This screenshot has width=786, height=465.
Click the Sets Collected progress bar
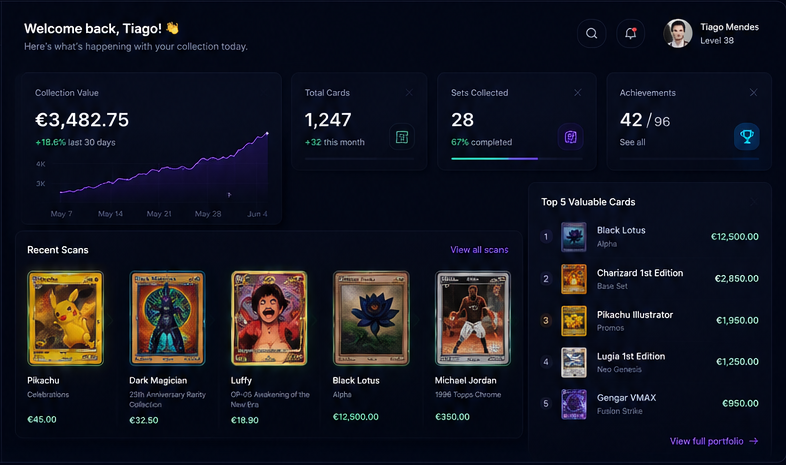517,159
